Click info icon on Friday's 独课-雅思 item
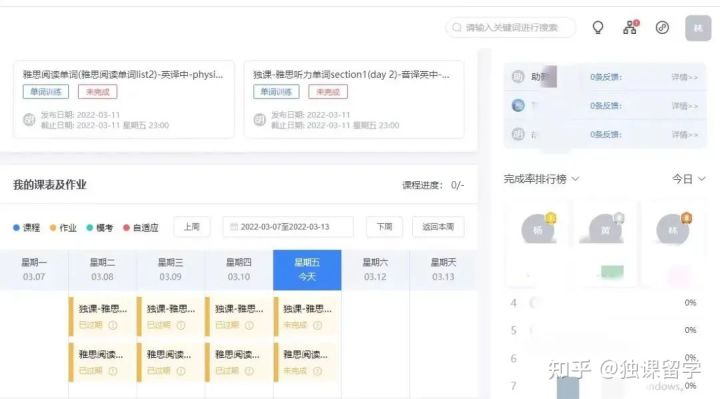The image size is (720, 399). click(x=317, y=326)
